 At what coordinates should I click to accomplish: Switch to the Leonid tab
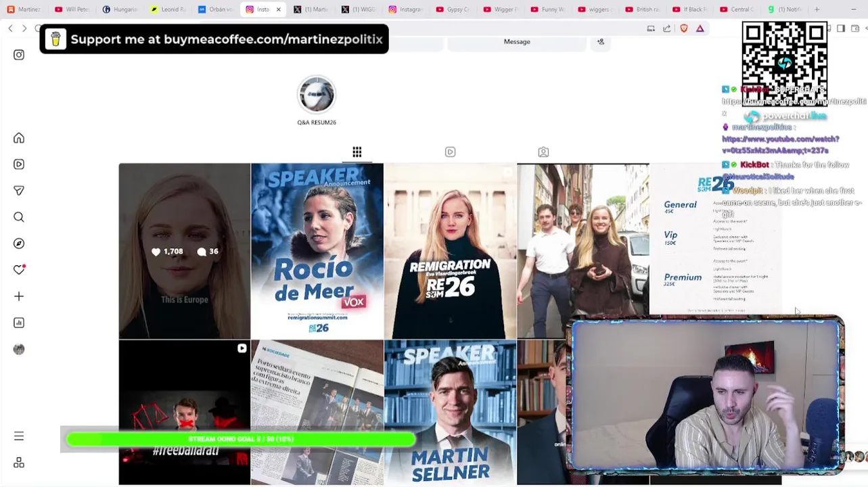(168, 9)
